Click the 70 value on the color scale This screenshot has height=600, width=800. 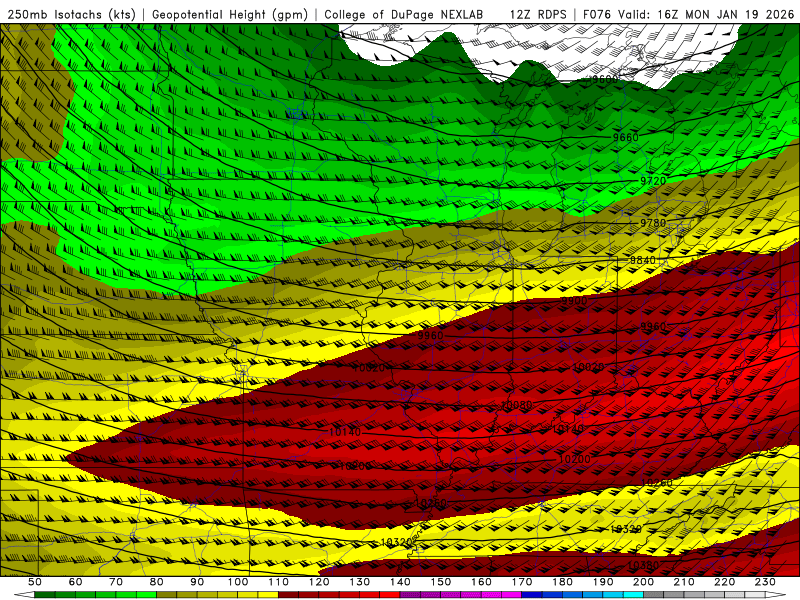[x=116, y=582]
